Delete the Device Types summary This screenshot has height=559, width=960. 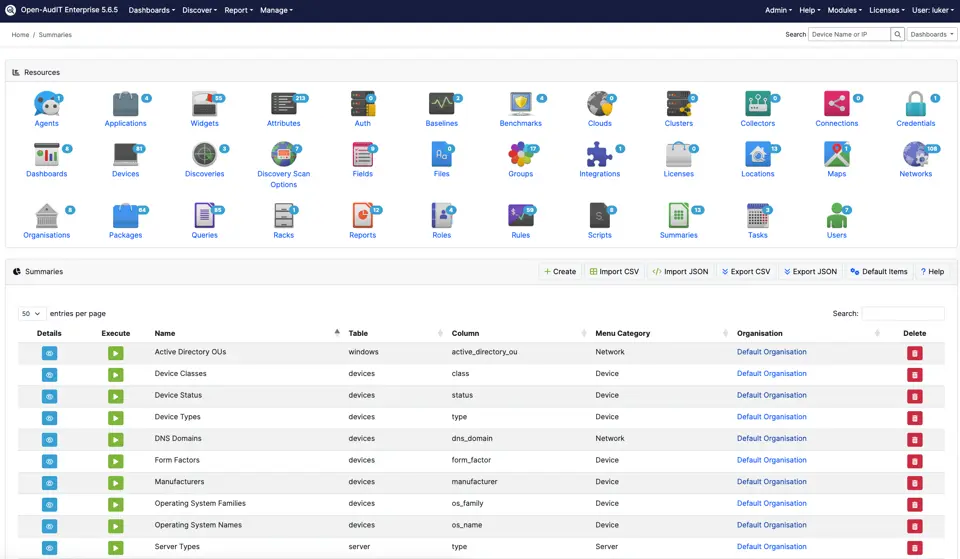pos(915,418)
